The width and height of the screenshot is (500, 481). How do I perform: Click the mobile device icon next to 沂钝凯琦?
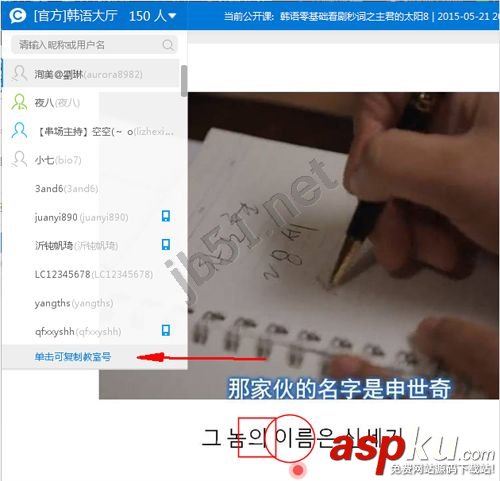coord(166,244)
